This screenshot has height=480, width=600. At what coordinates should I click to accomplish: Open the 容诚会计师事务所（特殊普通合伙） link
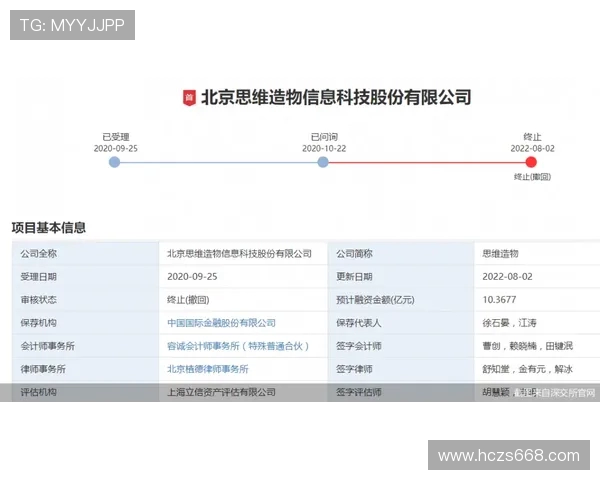pos(238,346)
